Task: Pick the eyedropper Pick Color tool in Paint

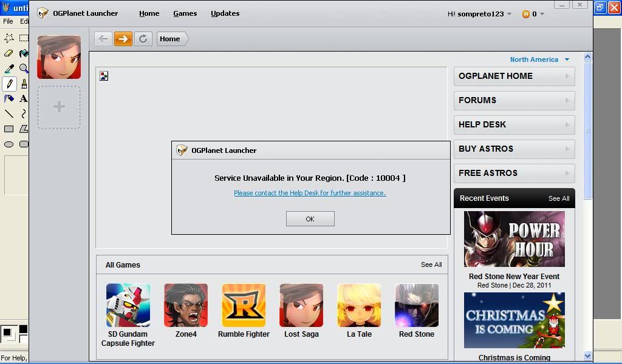Action: (9, 69)
